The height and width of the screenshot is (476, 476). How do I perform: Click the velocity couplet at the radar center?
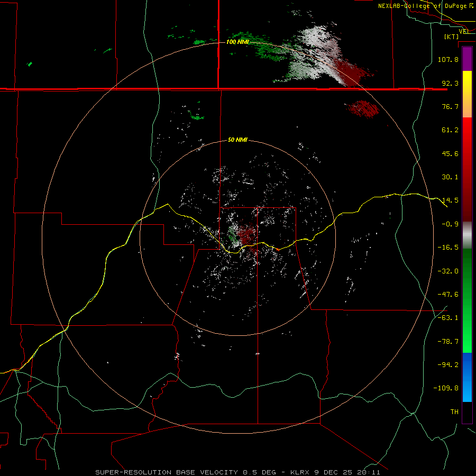tap(242, 235)
